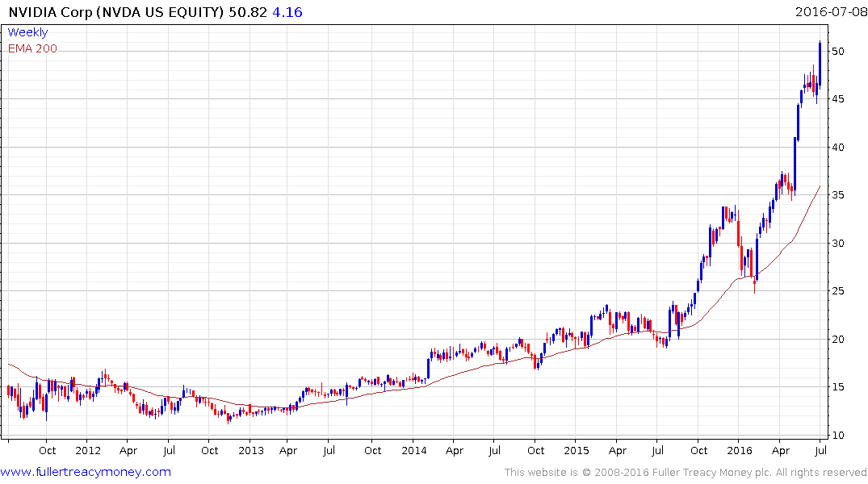The width and height of the screenshot is (868, 484).
Task: Click the 45 price axis label
Action: (x=837, y=99)
